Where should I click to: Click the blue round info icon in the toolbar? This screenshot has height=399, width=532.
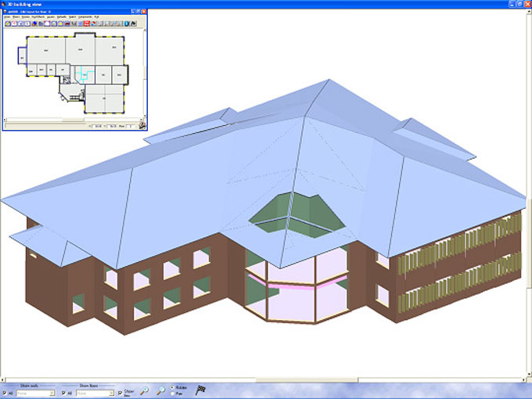point(126,23)
